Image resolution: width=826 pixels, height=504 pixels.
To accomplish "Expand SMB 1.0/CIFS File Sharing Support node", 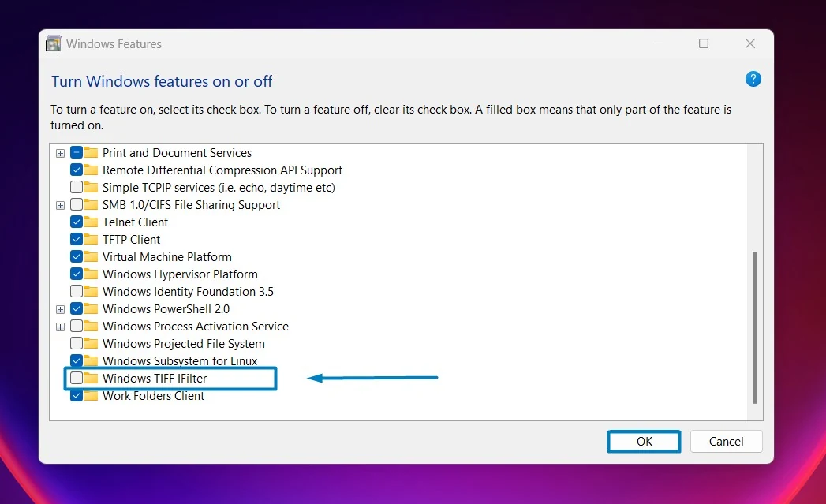I will (x=60, y=205).
